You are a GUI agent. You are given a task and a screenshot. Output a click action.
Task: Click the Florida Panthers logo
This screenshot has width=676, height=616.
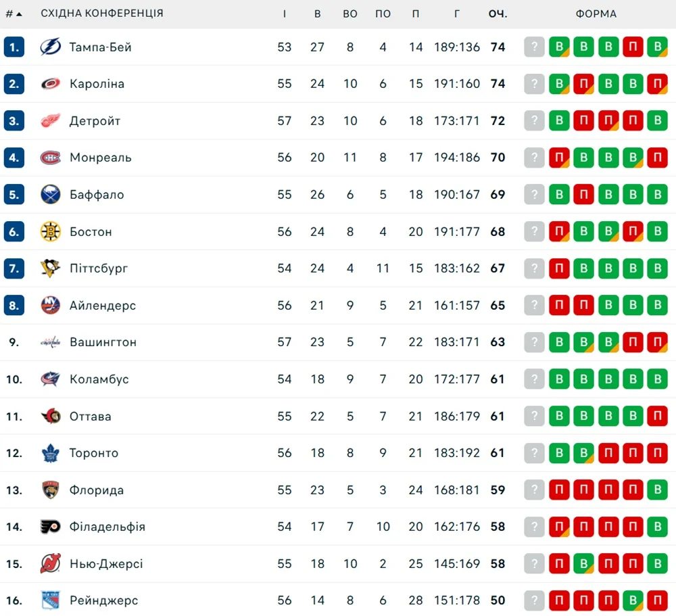click(51, 490)
